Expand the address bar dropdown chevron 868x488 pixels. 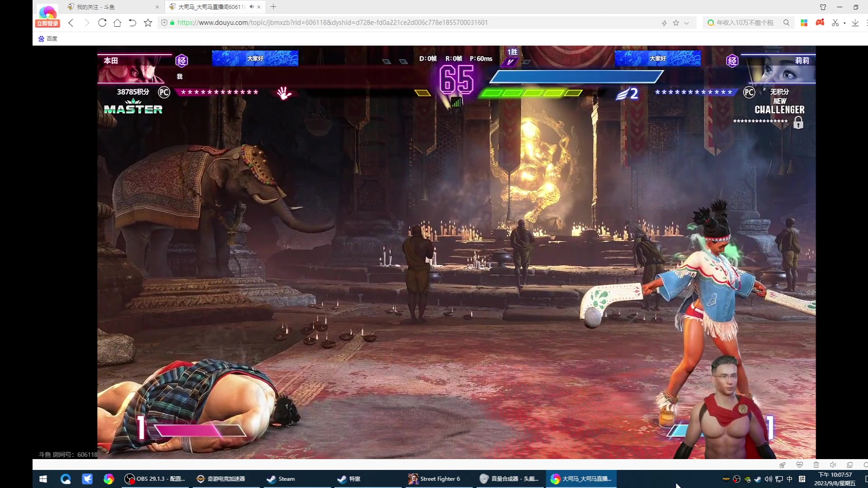point(686,23)
